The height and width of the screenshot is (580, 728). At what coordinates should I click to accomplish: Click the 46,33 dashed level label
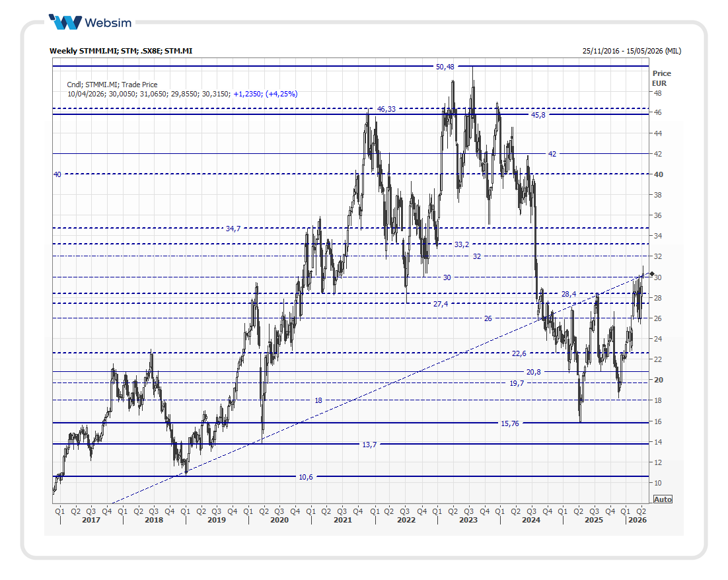pyautogui.click(x=386, y=109)
